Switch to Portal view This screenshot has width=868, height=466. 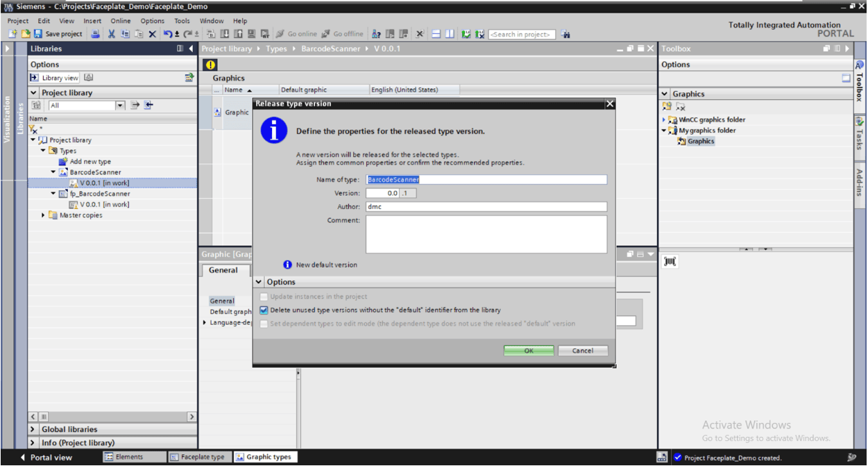tap(46, 458)
